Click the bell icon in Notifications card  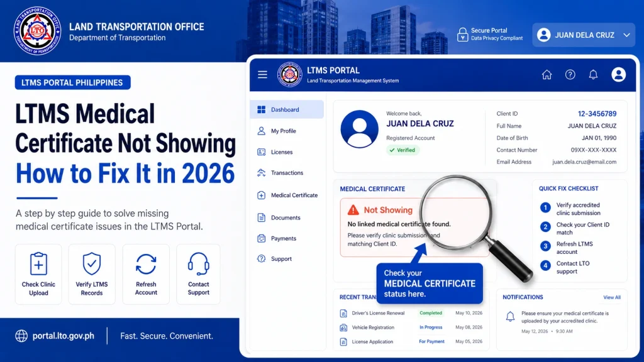(x=510, y=317)
